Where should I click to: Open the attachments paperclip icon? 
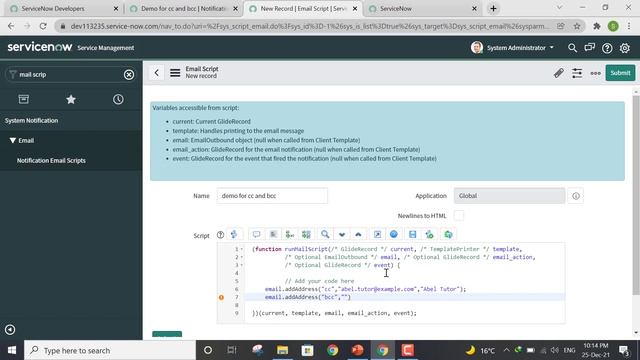point(558,73)
